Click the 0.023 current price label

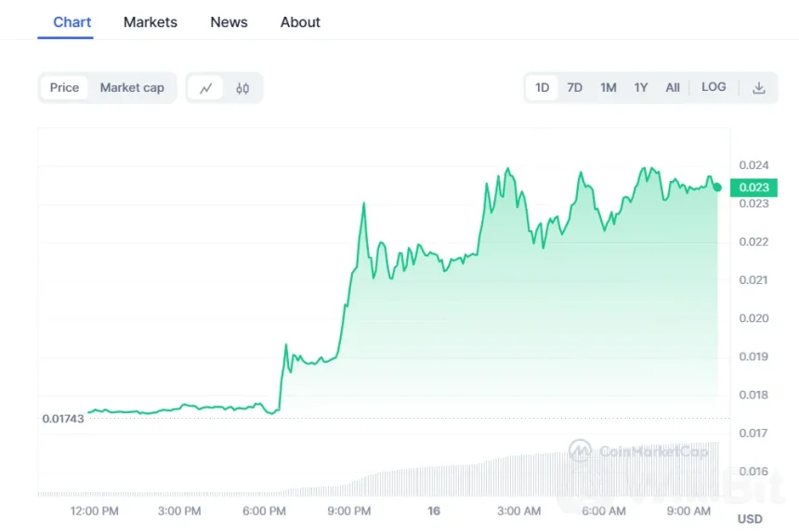(753, 188)
